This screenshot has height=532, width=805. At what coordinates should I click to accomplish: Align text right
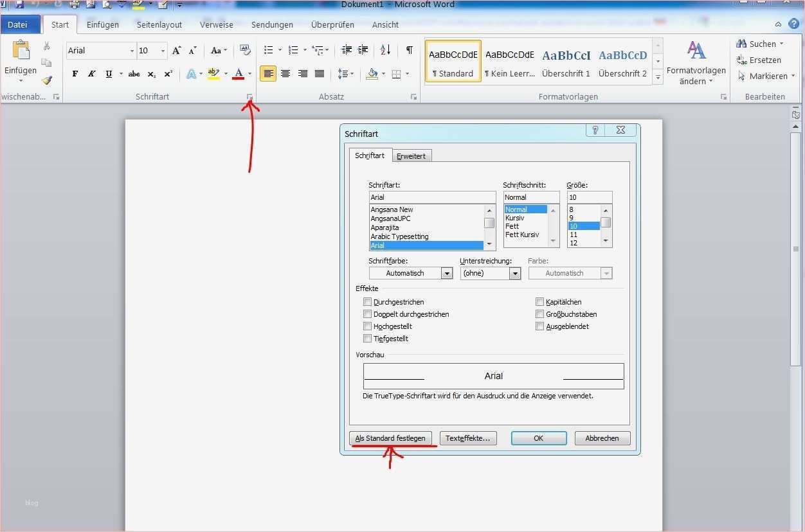click(302, 74)
